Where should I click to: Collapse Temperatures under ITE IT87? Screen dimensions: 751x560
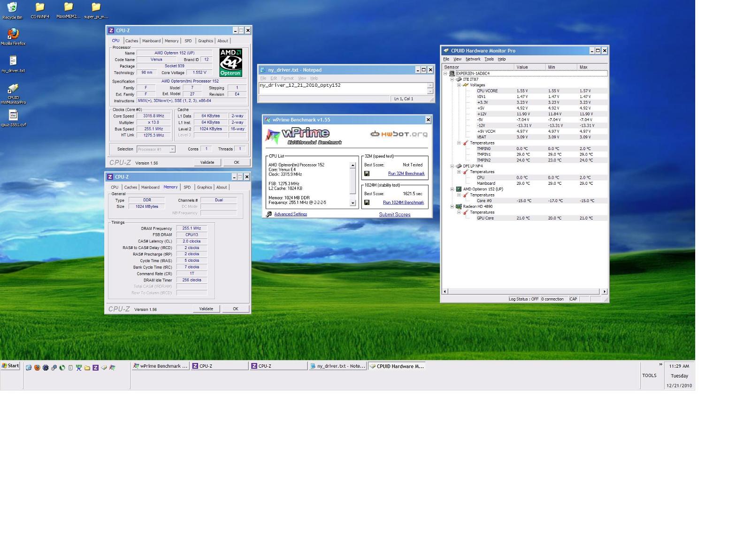click(x=459, y=143)
